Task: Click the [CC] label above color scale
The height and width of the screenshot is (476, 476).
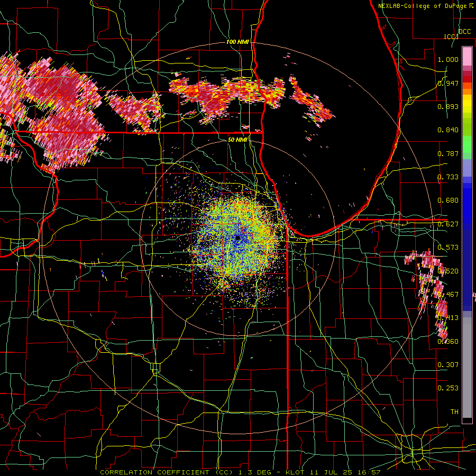Action: click(452, 36)
